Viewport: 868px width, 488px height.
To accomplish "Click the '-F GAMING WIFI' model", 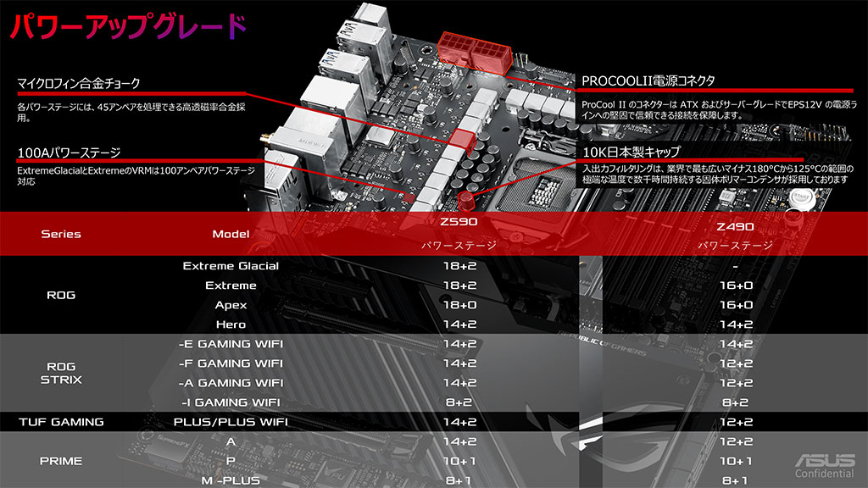I will 231,363.
